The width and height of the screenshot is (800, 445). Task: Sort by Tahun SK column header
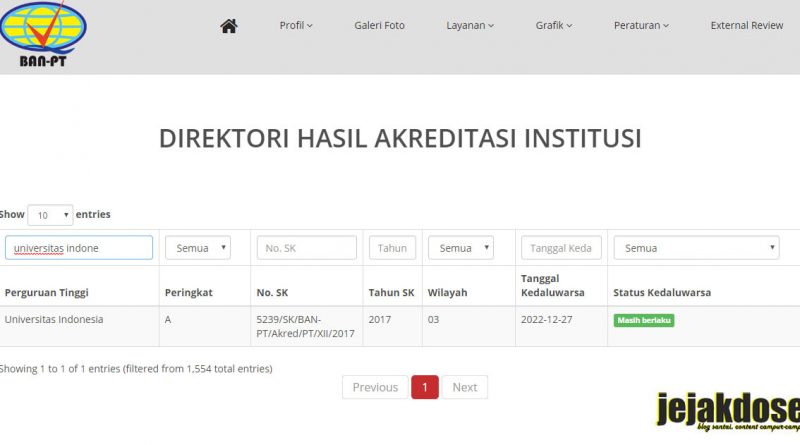(x=391, y=292)
